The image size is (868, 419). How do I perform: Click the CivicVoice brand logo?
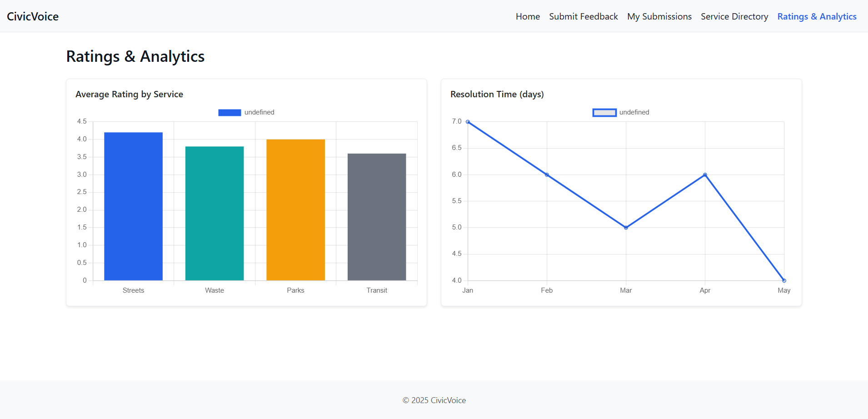point(33,16)
